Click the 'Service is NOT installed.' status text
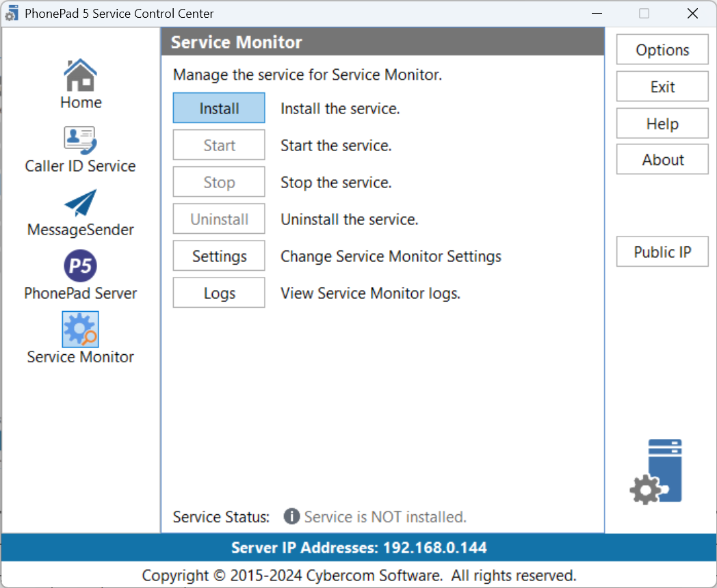The width and height of the screenshot is (717, 588). click(385, 517)
